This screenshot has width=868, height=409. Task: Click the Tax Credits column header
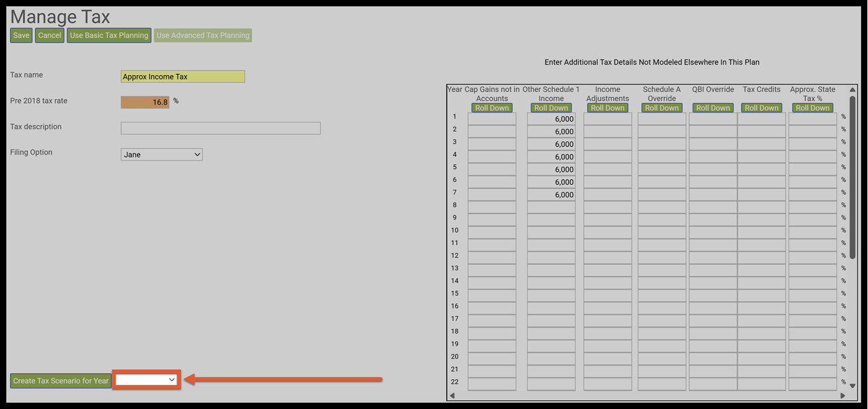click(x=761, y=89)
